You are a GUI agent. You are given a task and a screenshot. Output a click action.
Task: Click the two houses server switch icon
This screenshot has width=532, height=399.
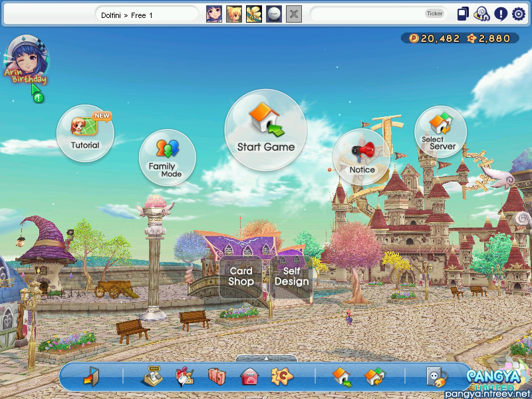click(374, 376)
